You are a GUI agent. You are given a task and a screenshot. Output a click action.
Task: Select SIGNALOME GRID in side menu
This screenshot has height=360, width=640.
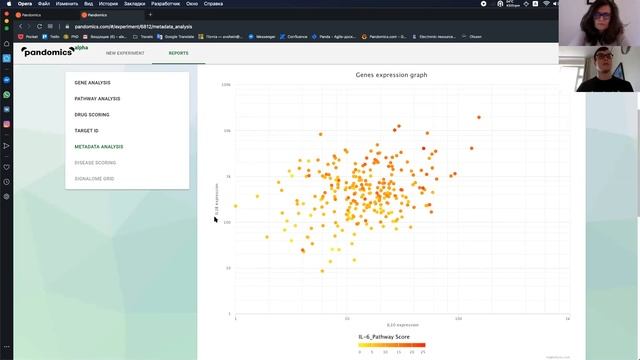(94, 179)
